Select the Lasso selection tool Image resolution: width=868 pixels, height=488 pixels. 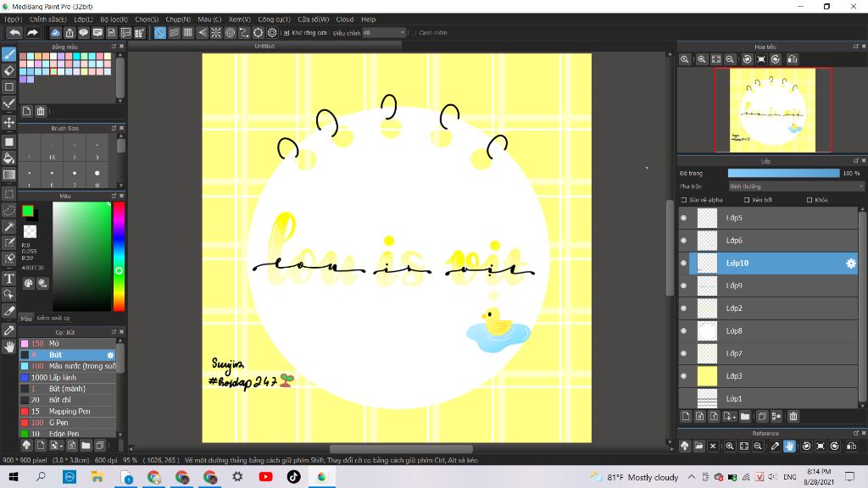[8, 211]
